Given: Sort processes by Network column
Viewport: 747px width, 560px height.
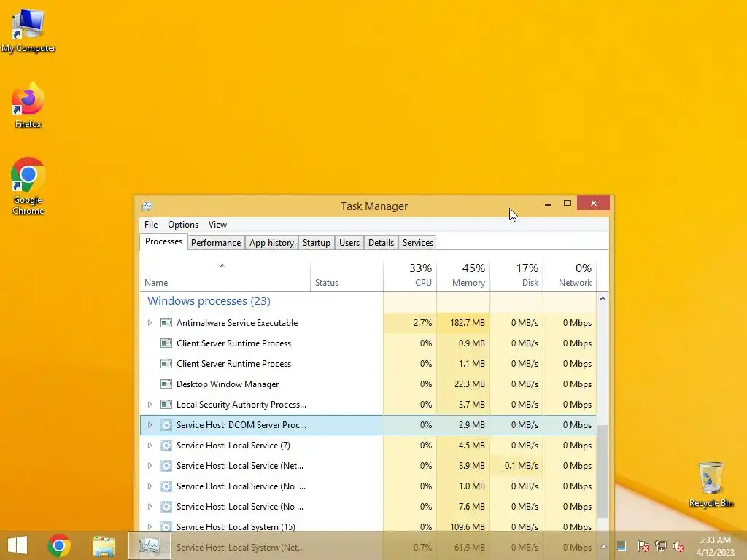Looking at the screenshot, I should tap(570, 275).
